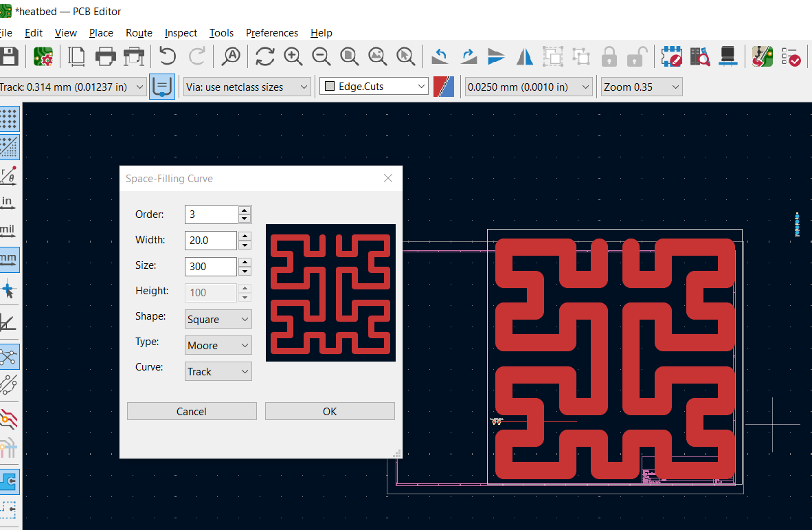Image resolution: width=812 pixels, height=530 pixels.
Task: Undo the last edit
Action: [167, 56]
